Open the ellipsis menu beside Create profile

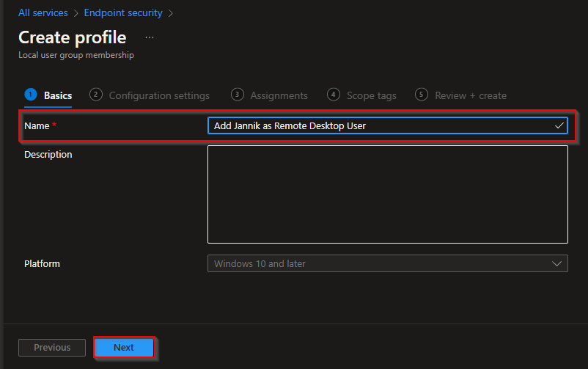coord(150,37)
